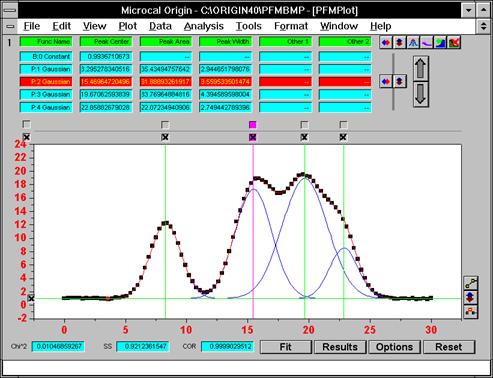Click top-row vertical blue-red arrows icon
The height and width of the screenshot is (378, 493).
pos(399,42)
